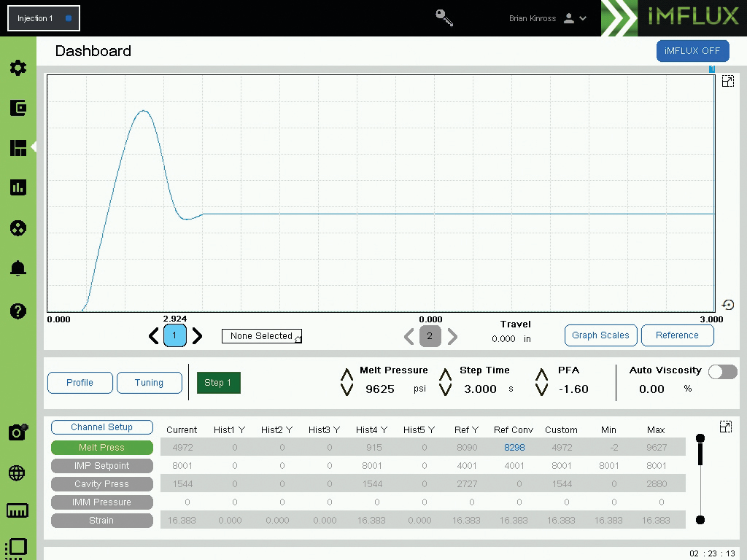Toggle the Auto Viscosity switch

[x=722, y=372]
